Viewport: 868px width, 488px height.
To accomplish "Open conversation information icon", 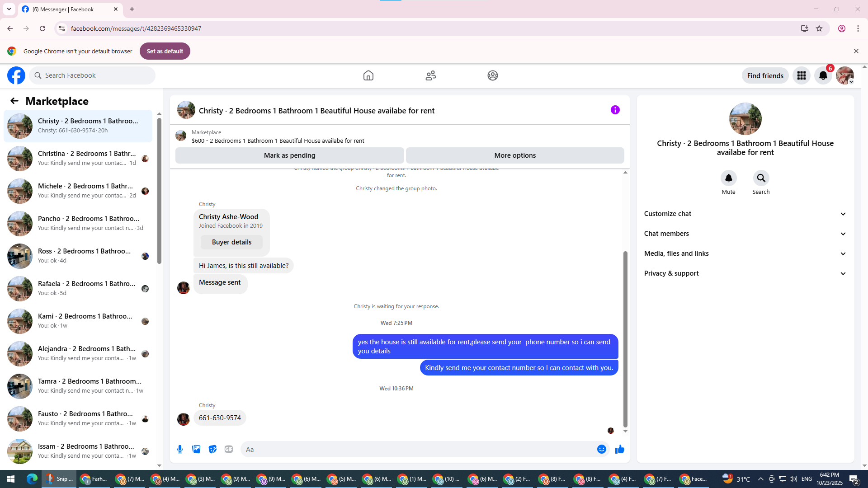I will [615, 110].
